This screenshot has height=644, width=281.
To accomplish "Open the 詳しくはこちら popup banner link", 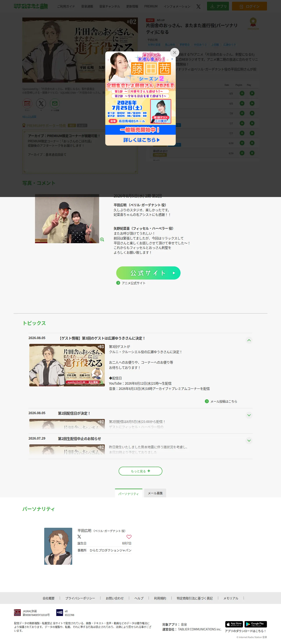I will click(x=140, y=140).
